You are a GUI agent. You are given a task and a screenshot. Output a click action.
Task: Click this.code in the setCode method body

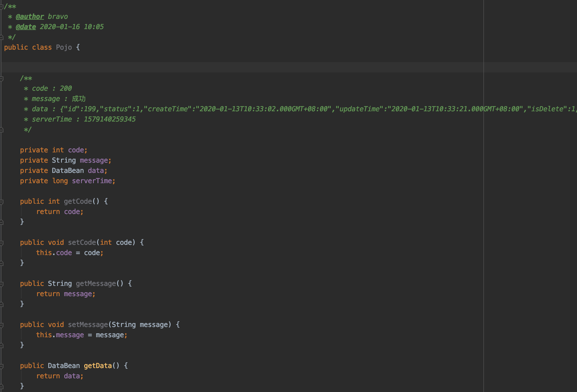(54, 253)
